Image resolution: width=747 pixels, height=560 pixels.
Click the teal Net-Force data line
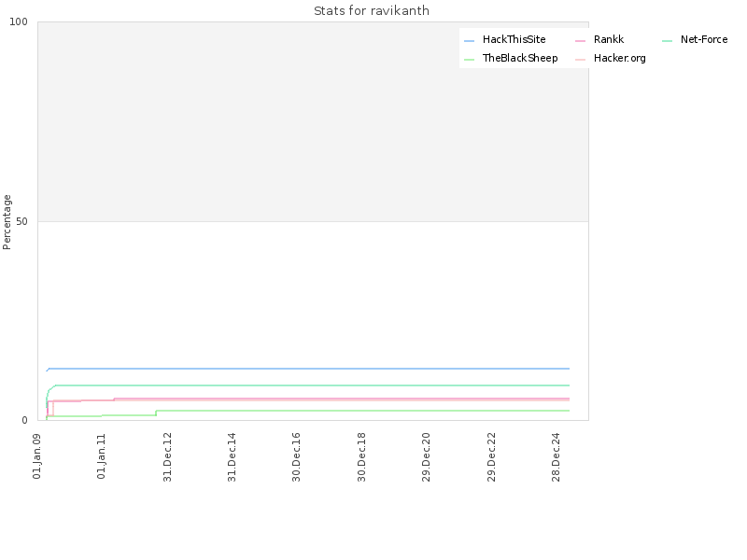pyautogui.click(x=308, y=385)
